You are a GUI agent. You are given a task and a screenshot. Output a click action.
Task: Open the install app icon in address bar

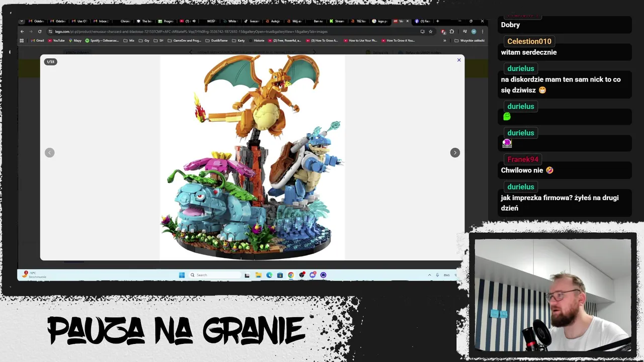coord(422,31)
